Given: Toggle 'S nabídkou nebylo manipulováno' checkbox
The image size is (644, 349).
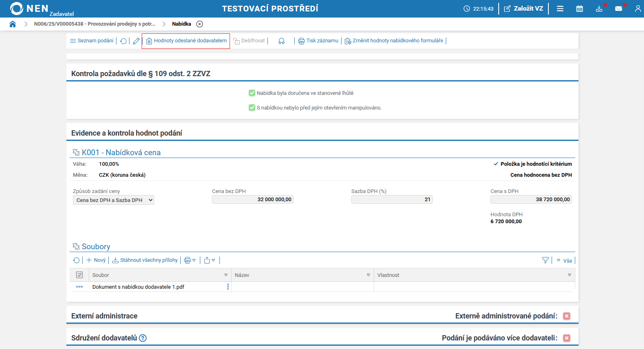Looking at the screenshot, I should tap(252, 108).
